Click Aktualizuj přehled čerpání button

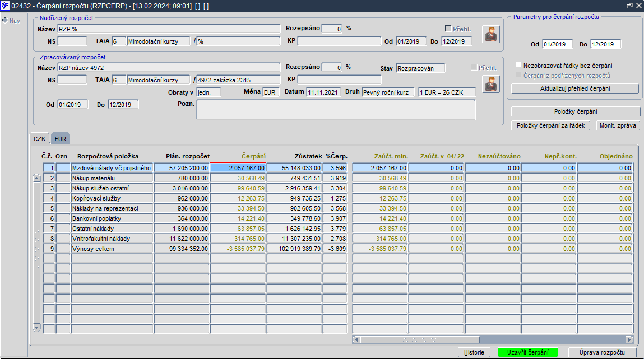tap(575, 88)
